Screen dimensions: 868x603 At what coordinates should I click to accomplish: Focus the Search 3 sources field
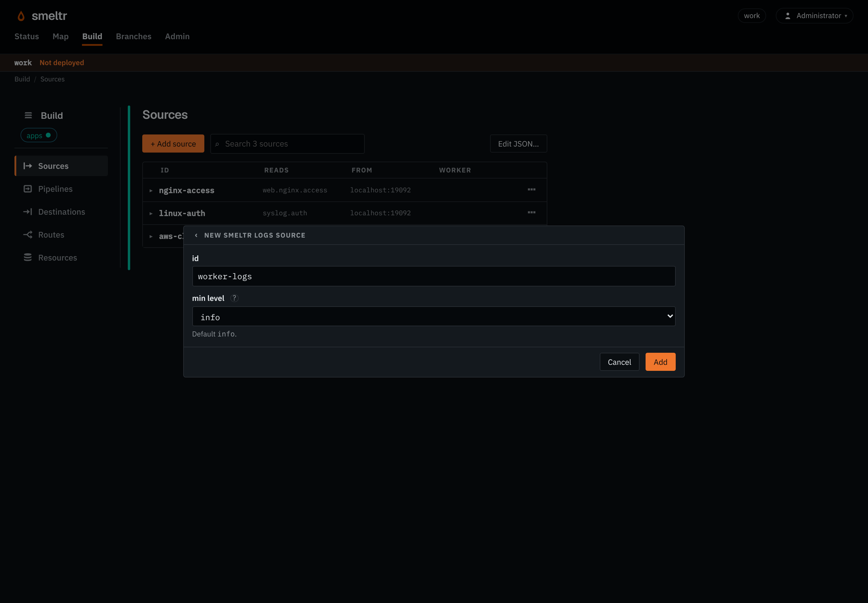288,144
